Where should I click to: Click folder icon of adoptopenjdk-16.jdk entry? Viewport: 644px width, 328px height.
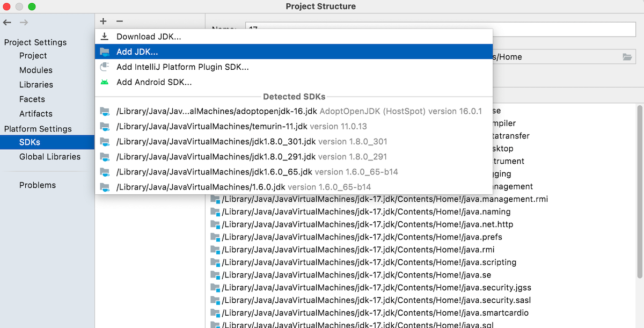pos(105,111)
